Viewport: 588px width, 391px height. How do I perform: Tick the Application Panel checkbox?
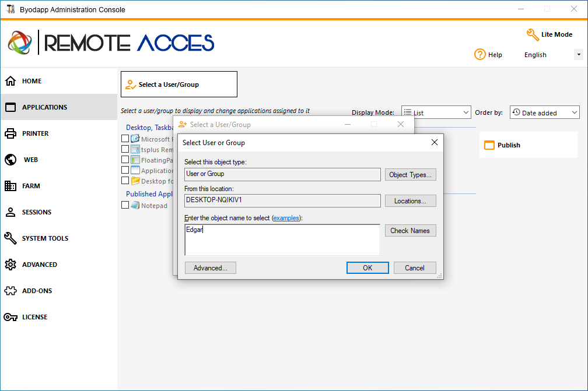125,170
